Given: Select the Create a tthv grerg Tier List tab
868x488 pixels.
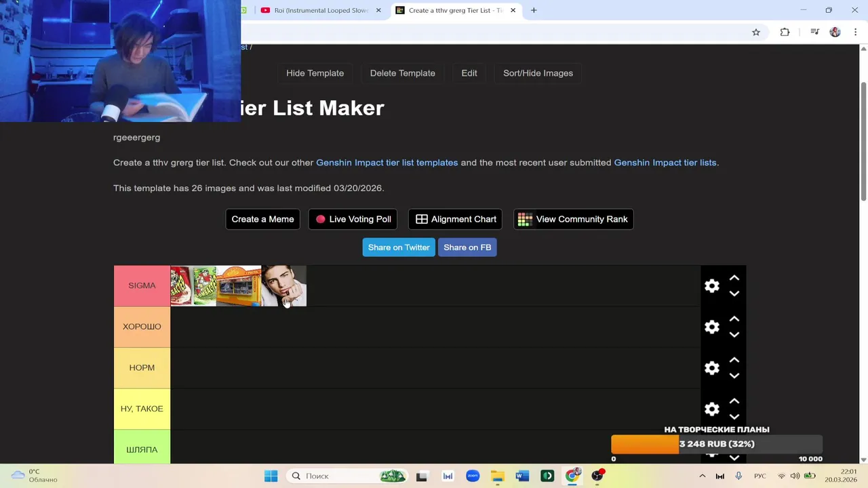Looking at the screenshot, I should [456, 10].
